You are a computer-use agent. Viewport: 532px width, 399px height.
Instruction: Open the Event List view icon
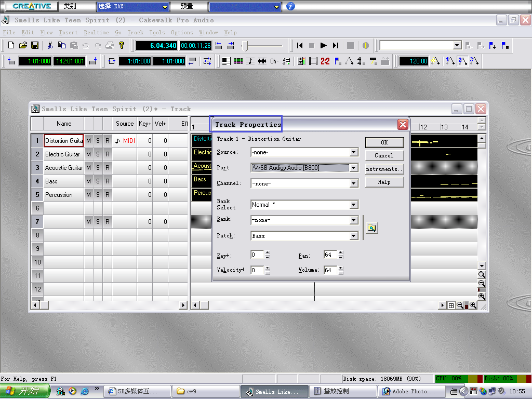click(238, 61)
